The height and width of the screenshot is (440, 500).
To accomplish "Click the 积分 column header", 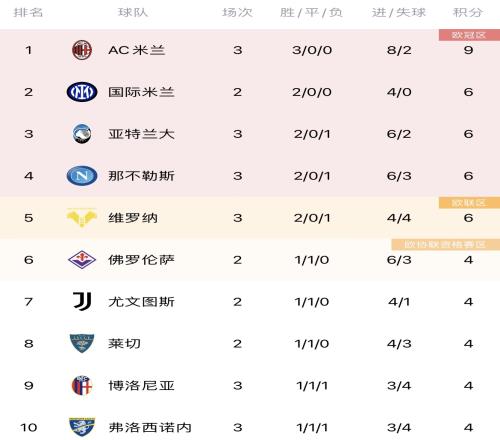I will (468, 13).
